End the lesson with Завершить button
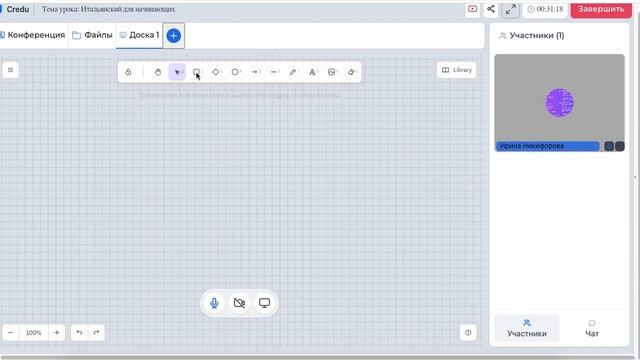 (x=601, y=9)
